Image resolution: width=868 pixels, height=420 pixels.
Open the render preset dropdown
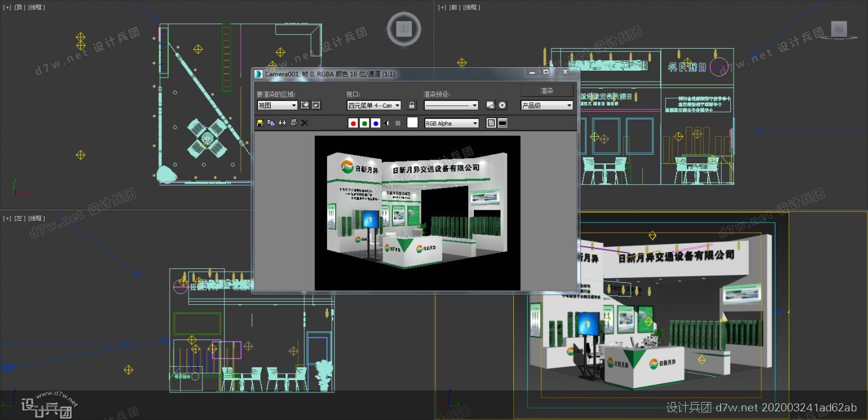pyautogui.click(x=451, y=105)
